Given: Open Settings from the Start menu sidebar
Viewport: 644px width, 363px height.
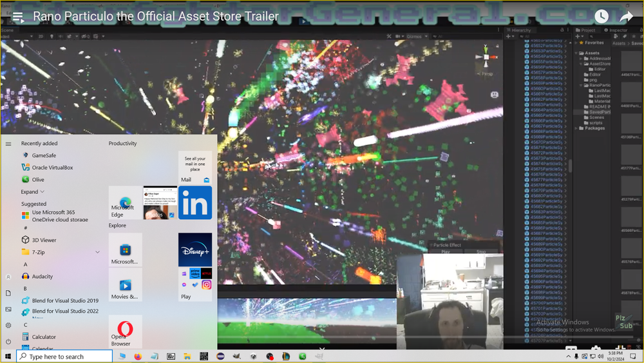Looking at the screenshot, I should [8, 325].
